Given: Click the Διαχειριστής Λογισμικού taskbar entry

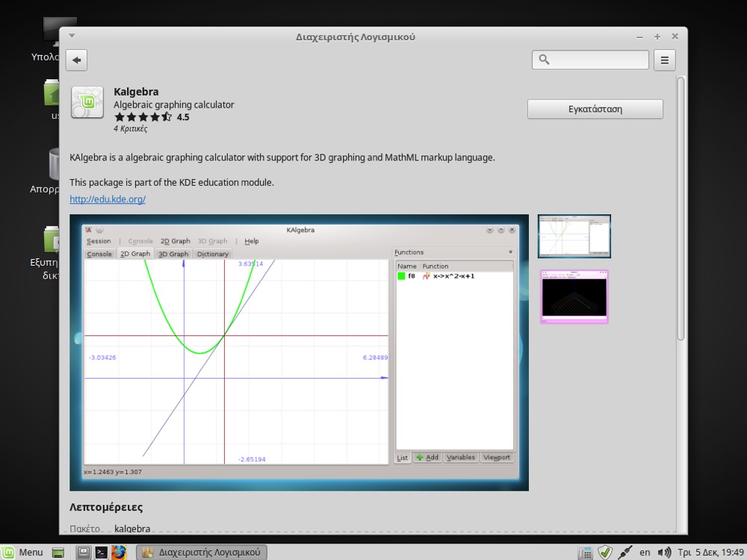Looking at the screenshot, I should click(x=202, y=553).
